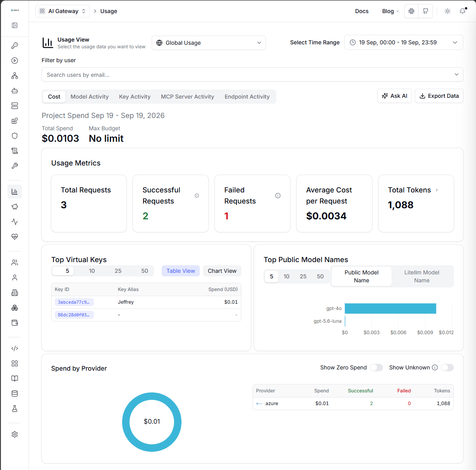Screen dimensions: 476x470
Task: Switch to the Model Activity tab
Action: 90,97
